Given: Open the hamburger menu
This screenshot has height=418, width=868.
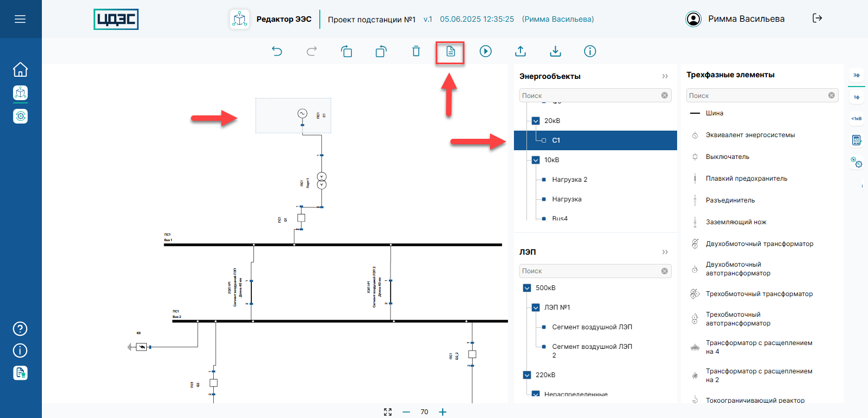Looking at the screenshot, I should point(20,19).
